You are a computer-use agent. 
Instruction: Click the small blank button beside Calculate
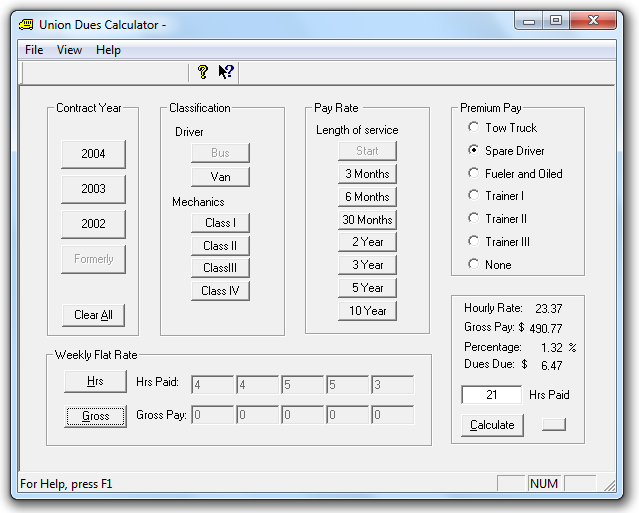click(553, 425)
